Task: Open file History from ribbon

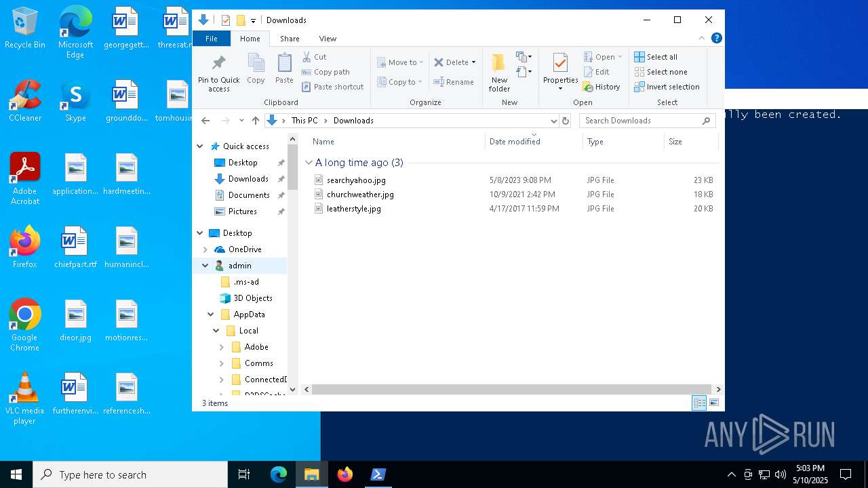Action: (601, 87)
